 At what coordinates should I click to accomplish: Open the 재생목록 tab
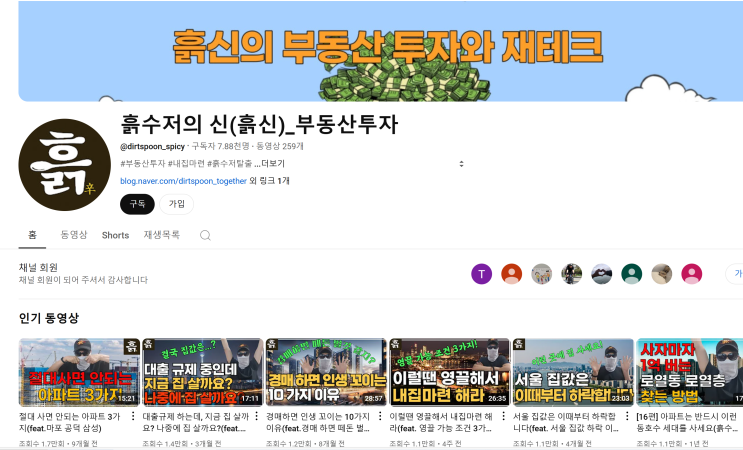(x=162, y=235)
